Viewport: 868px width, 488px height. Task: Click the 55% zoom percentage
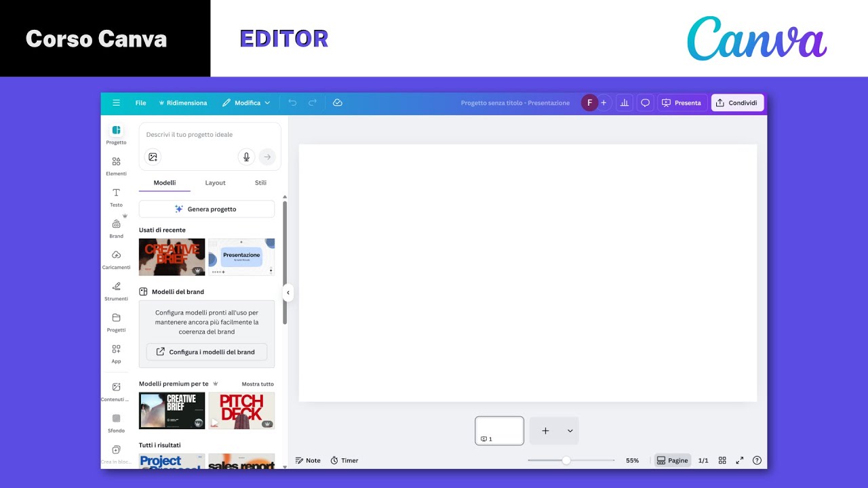tap(632, 460)
